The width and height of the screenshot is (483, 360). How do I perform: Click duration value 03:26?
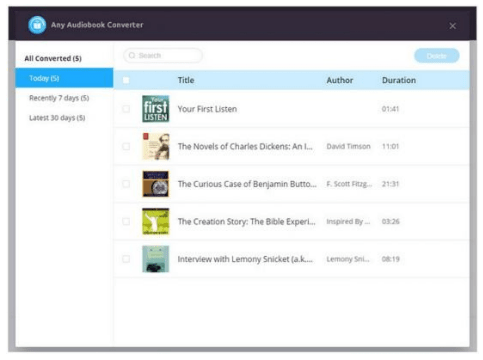pyautogui.click(x=391, y=222)
